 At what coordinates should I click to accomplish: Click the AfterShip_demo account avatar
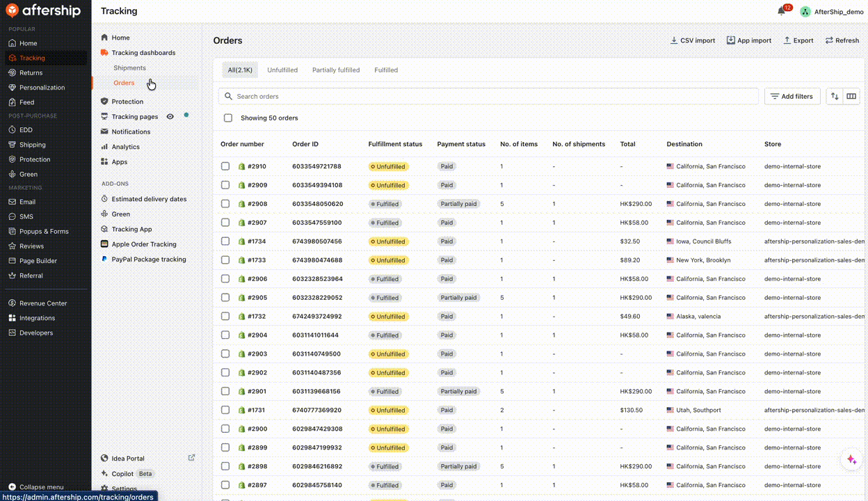click(x=805, y=12)
